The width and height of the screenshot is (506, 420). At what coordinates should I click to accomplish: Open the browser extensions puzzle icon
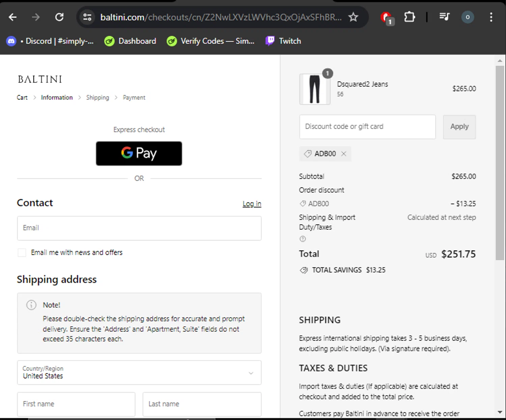click(x=409, y=17)
